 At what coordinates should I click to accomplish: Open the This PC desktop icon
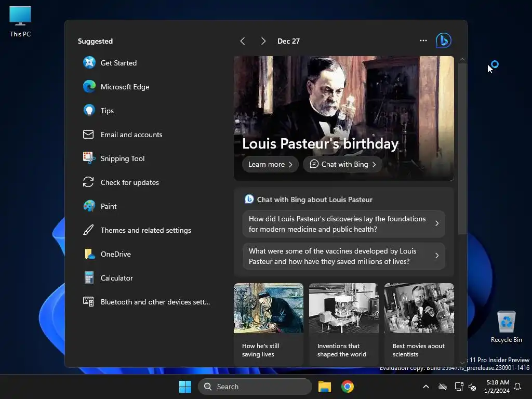tap(20, 21)
